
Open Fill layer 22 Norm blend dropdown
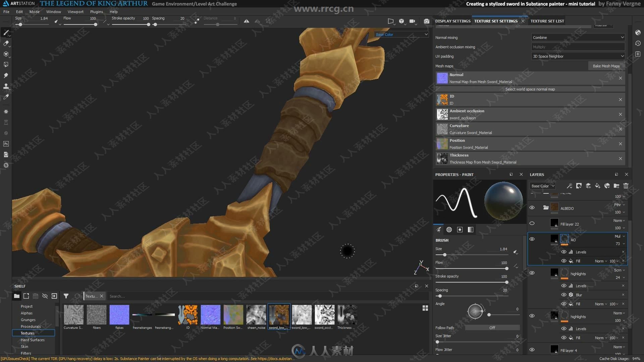tap(619, 221)
